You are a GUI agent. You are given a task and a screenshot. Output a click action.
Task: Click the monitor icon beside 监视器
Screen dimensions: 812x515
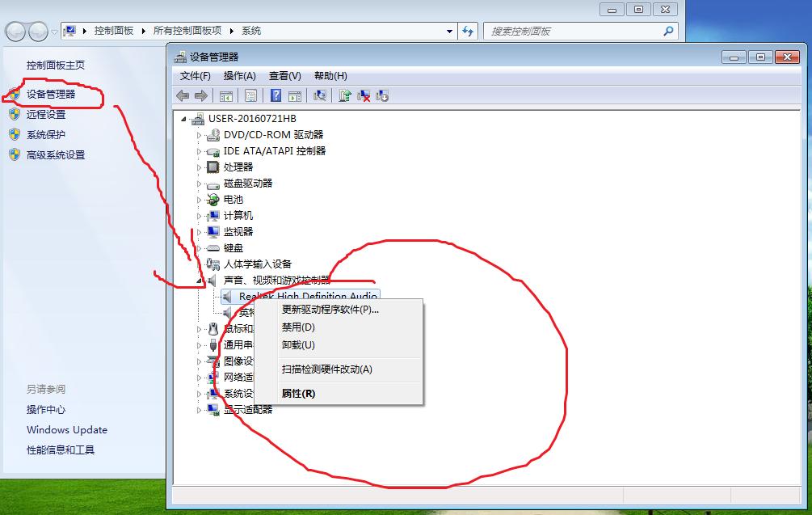coord(212,231)
